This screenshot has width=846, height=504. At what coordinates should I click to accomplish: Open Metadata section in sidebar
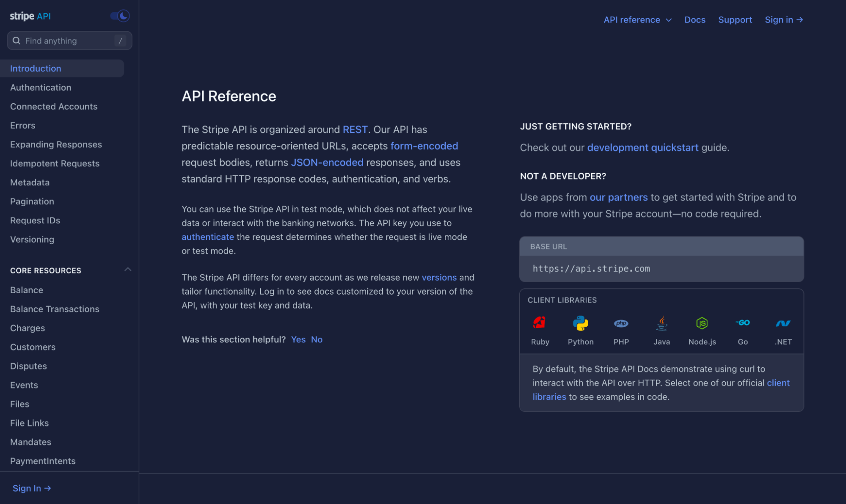pos(30,182)
